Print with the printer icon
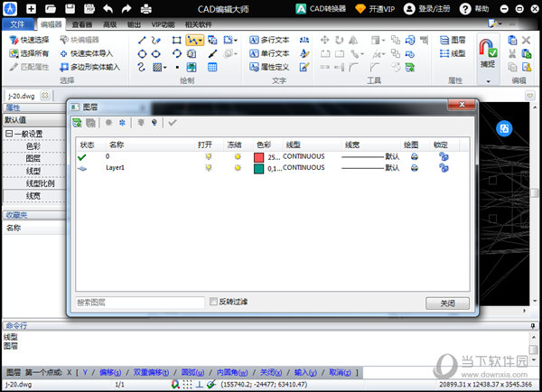The image size is (542, 392). 145,9
